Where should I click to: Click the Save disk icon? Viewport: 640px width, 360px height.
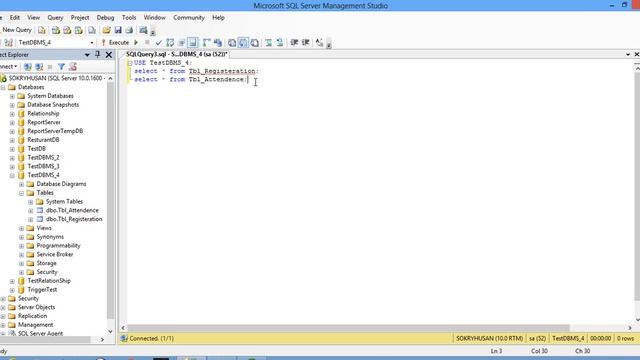coord(118,30)
